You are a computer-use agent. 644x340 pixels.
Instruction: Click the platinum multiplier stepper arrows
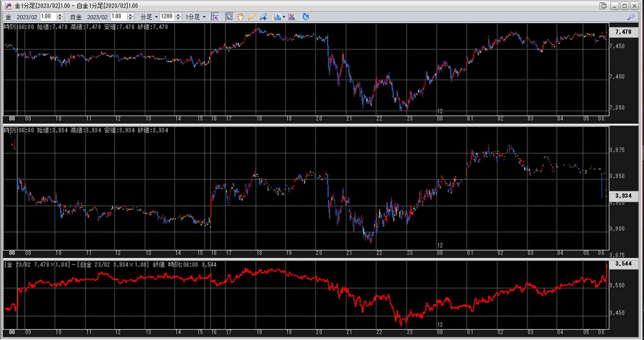pyautogui.click(x=130, y=17)
